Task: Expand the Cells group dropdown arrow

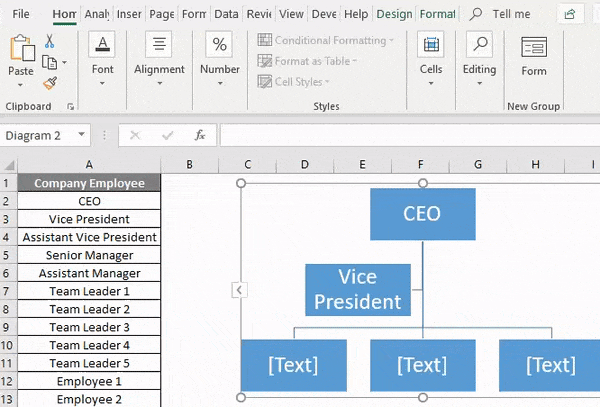Action: coord(431,83)
